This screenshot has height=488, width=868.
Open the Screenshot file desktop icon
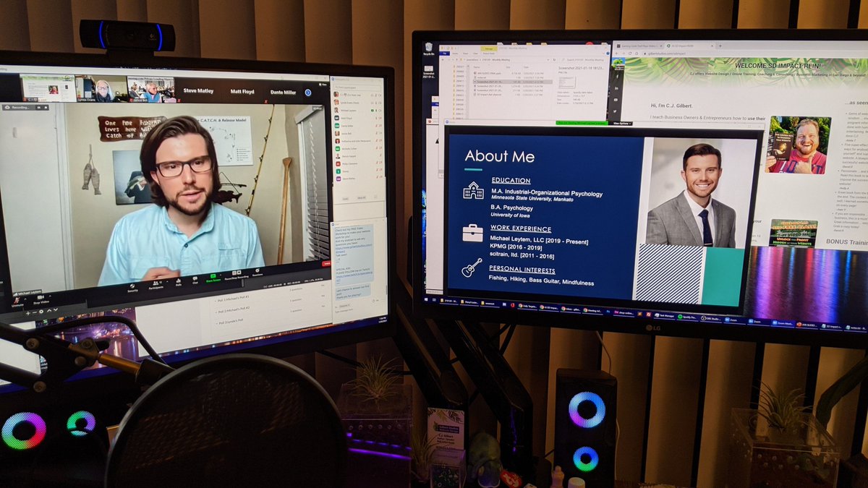click(x=430, y=71)
